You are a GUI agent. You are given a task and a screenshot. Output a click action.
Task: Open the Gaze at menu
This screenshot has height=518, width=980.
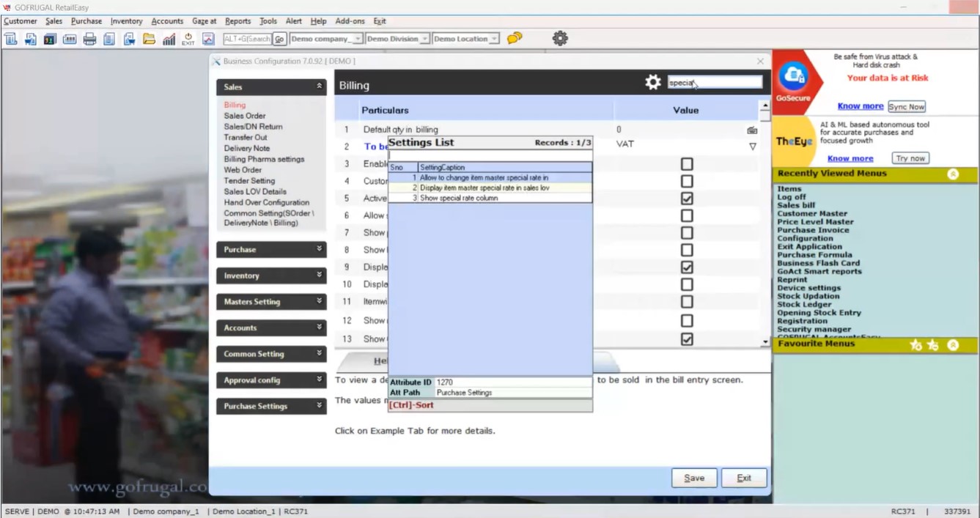point(204,21)
